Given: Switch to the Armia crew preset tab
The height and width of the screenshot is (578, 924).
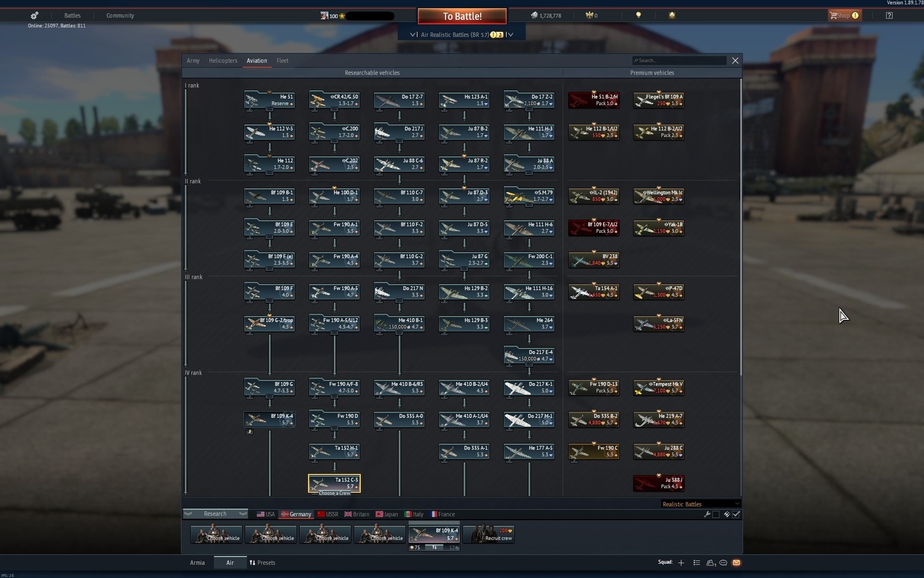Looking at the screenshot, I should pyautogui.click(x=197, y=563).
